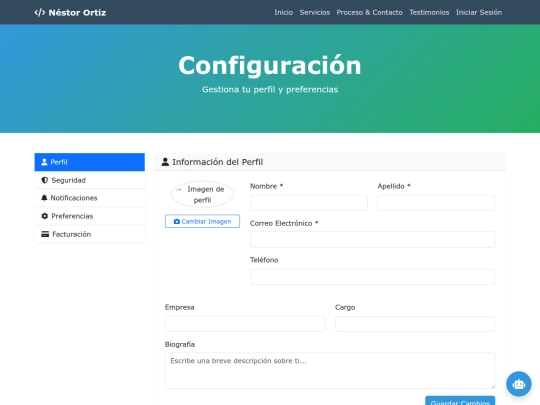Open the chatbot robot floating button

pyautogui.click(x=518, y=384)
